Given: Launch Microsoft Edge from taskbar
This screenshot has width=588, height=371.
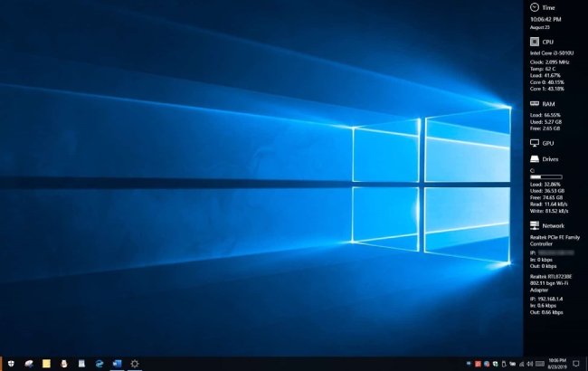Looking at the screenshot, I should [x=100, y=364].
